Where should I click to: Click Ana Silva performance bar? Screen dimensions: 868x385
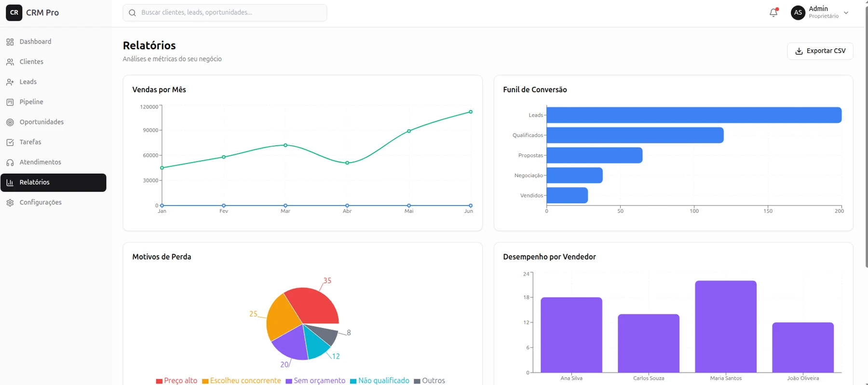pos(571,335)
